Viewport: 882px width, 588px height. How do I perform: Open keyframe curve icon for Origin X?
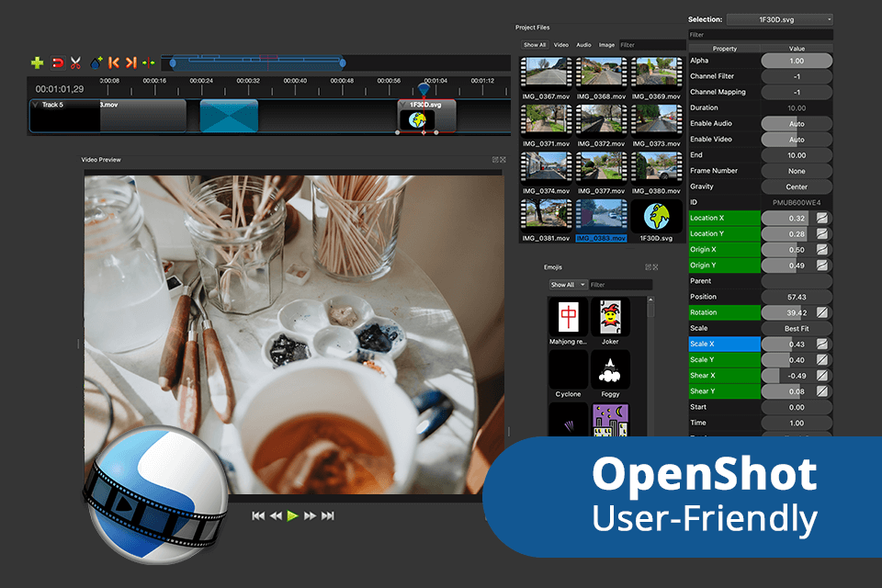pyautogui.click(x=821, y=249)
